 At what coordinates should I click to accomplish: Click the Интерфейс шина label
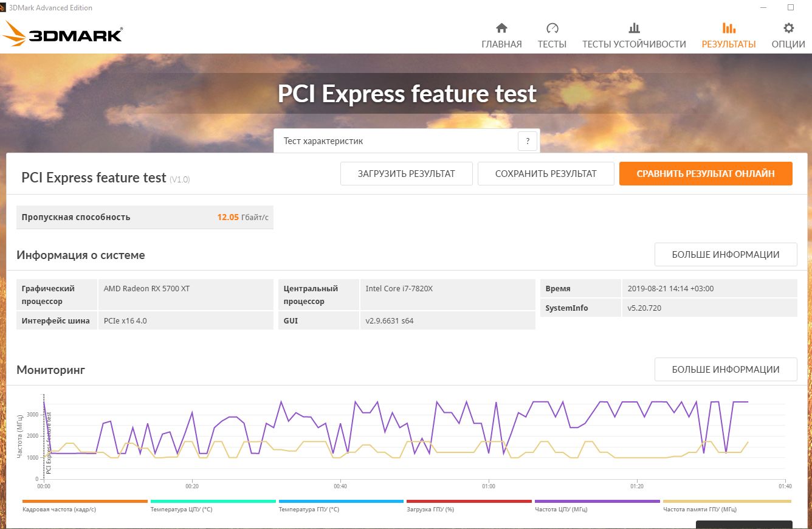pyautogui.click(x=55, y=320)
